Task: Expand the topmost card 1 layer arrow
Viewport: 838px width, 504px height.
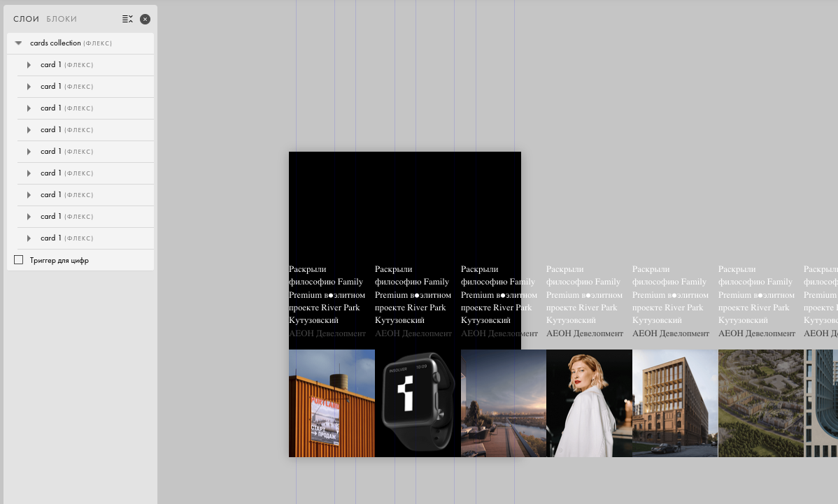Action: tap(29, 64)
